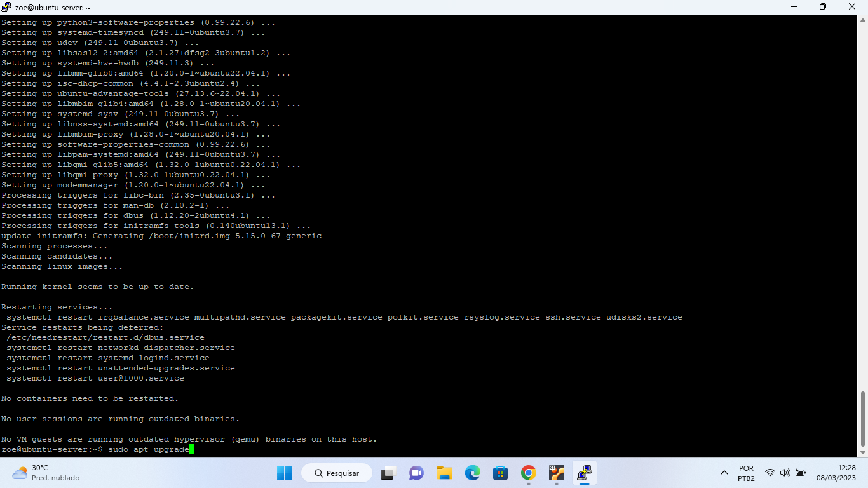
Task: Open the Wi-Fi network tray icon
Action: pos(770,473)
